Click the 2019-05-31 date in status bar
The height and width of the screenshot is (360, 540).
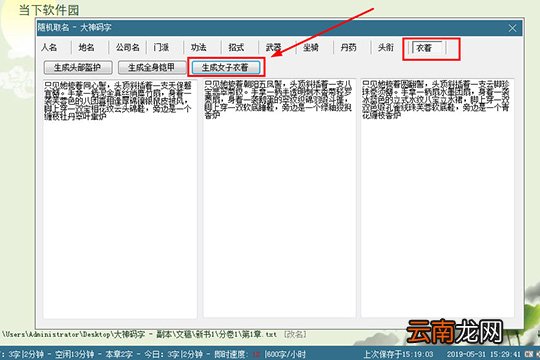coord(466,354)
